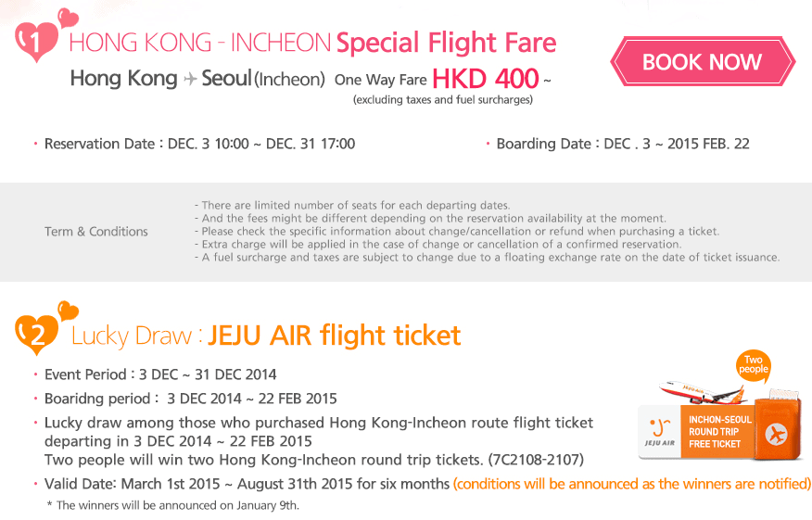Click the orange 'conditions will be announced' text
The image size is (812, 520).
(x=632, y=484)
